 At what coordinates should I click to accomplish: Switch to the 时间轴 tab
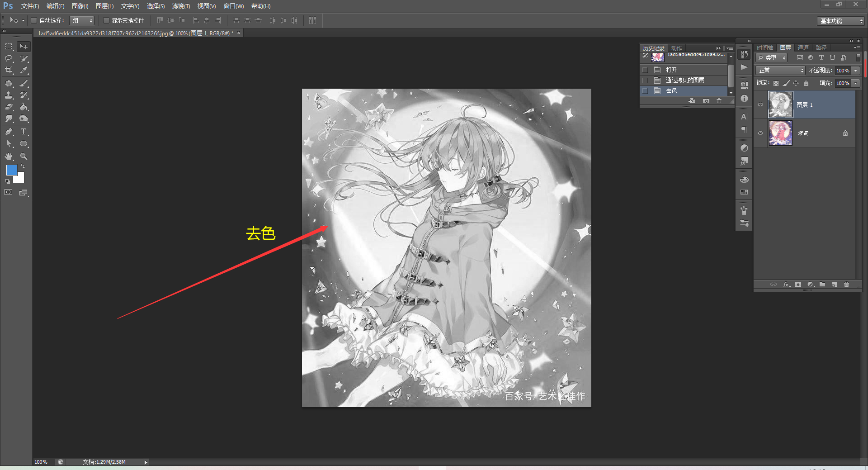point(765,47)
